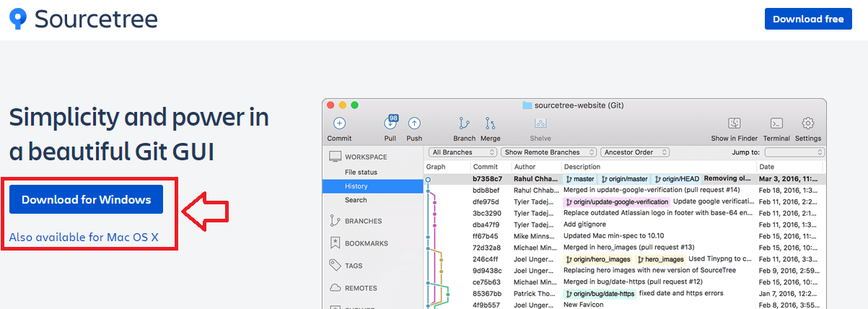The image size is (868, 309).
Task: Click the Download free button
Action: [808, 19]
